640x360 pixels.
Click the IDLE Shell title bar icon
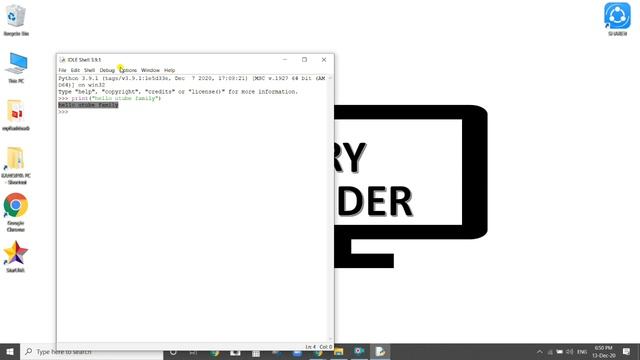pos(62,60)
